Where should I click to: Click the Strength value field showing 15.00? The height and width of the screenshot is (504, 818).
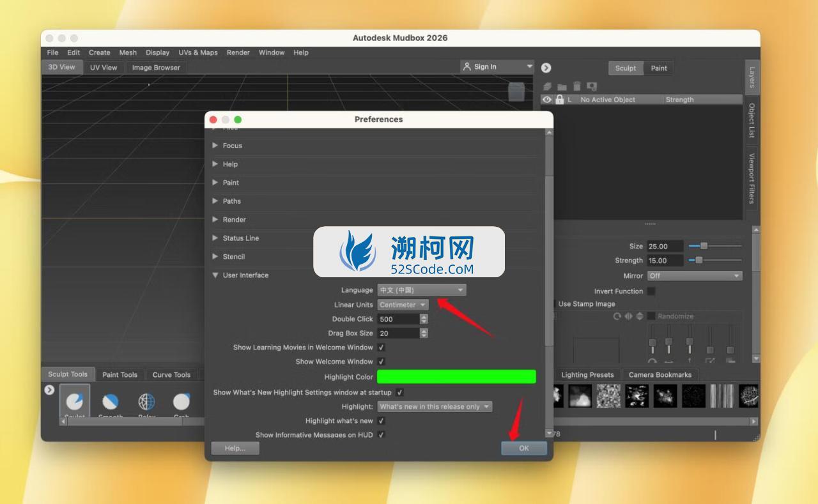pyautogui.click(x=665, y=261)
